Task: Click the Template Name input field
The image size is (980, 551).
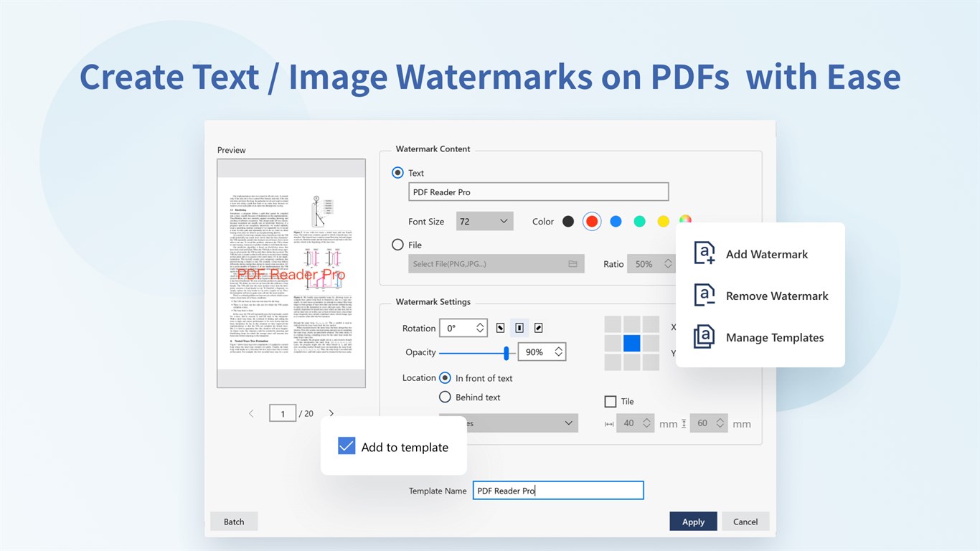Action: click(558, 491)
